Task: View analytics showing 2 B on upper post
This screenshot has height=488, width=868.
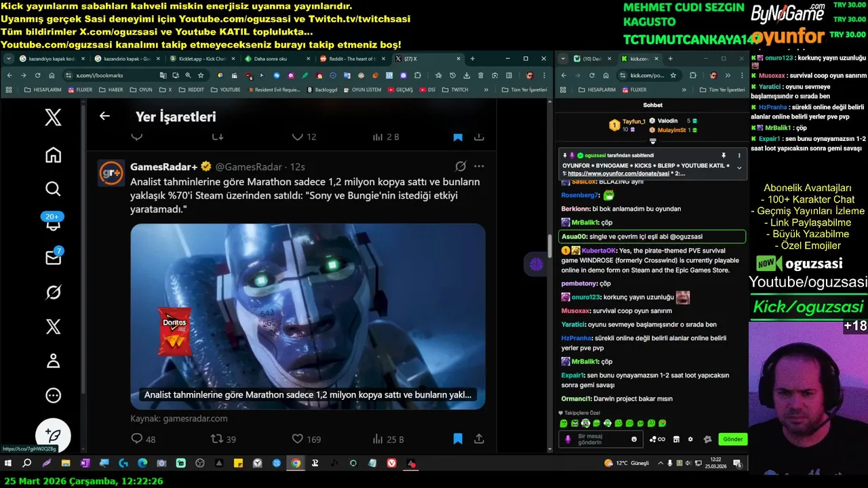Action: pyautogui.click(x=387, y=137)
